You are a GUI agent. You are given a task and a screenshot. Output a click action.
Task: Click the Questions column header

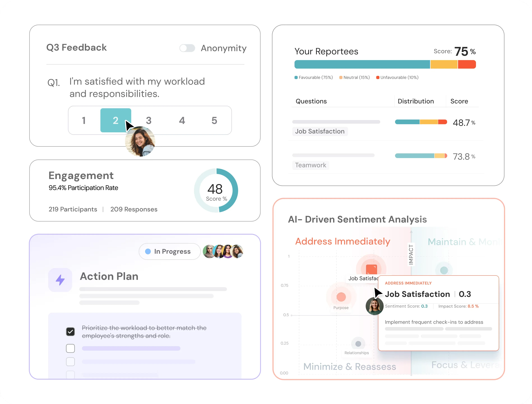pos(311,101)
